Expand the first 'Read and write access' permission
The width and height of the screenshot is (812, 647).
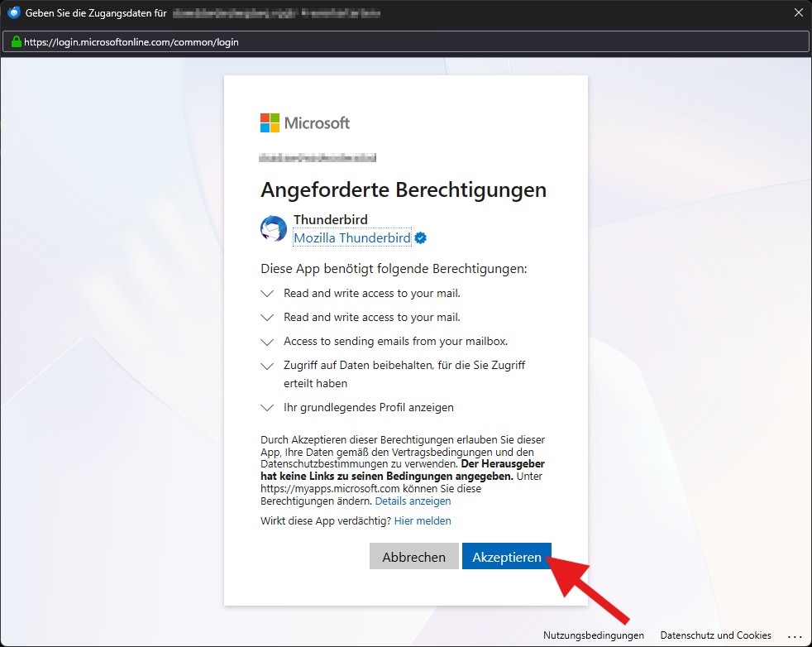[x=267, y=294]
